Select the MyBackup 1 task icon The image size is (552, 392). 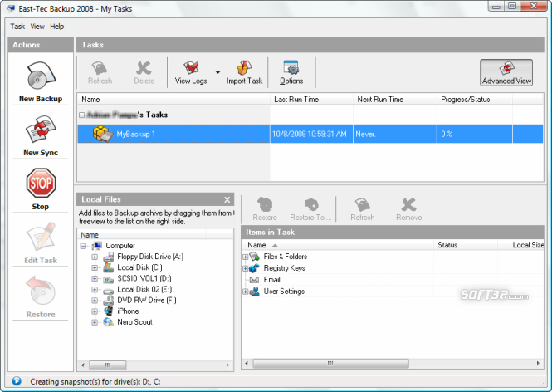coord(103,134)
